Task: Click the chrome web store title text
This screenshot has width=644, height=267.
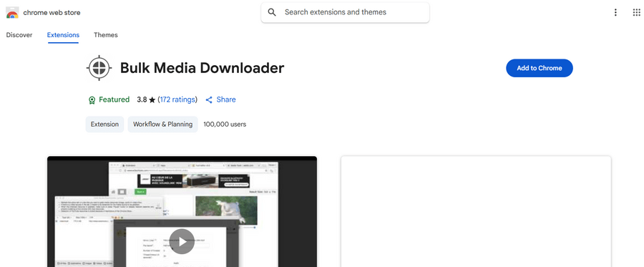Action: pos(52,13)
